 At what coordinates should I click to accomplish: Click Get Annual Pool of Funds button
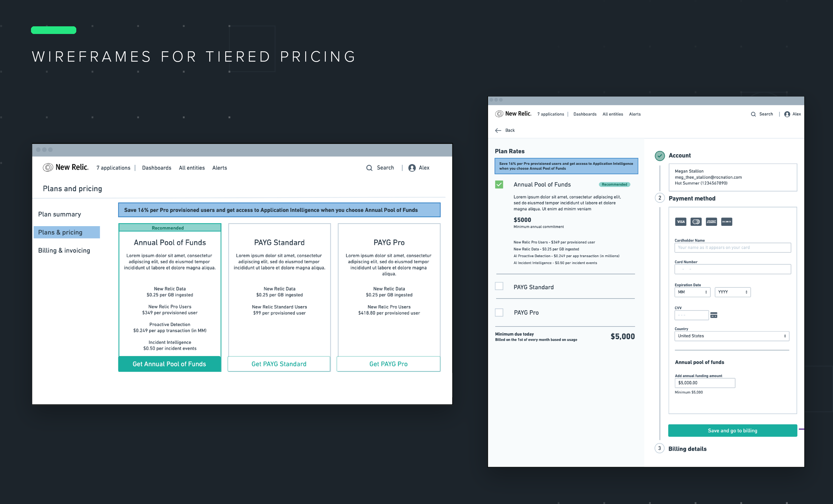tap(168, 363)
